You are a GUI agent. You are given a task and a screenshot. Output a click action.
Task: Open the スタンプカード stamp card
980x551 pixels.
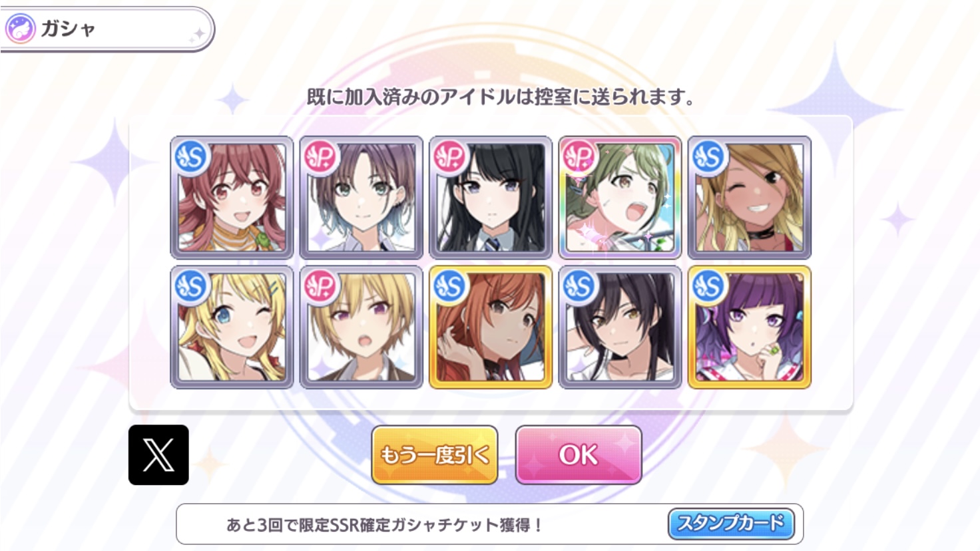[731, 524]
